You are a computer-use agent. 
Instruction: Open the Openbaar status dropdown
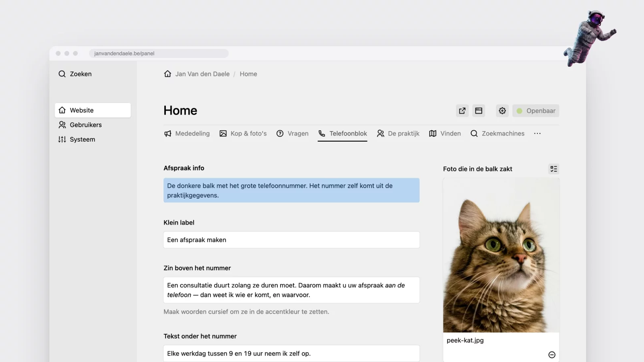536,111
